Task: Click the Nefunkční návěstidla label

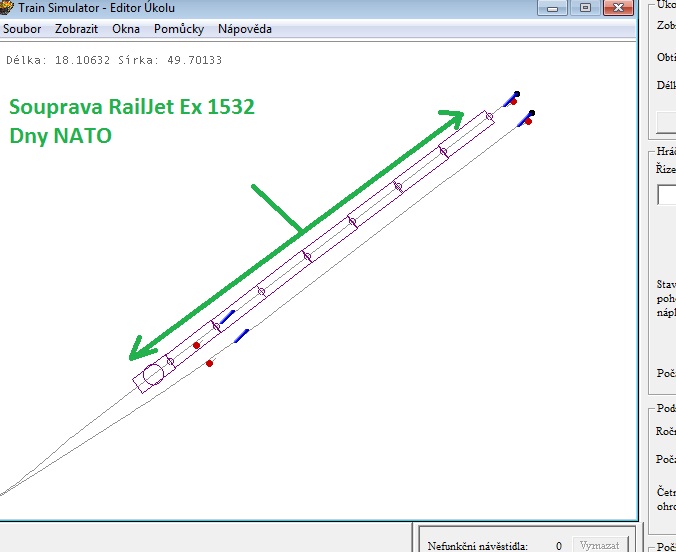Action: (478, 546)
